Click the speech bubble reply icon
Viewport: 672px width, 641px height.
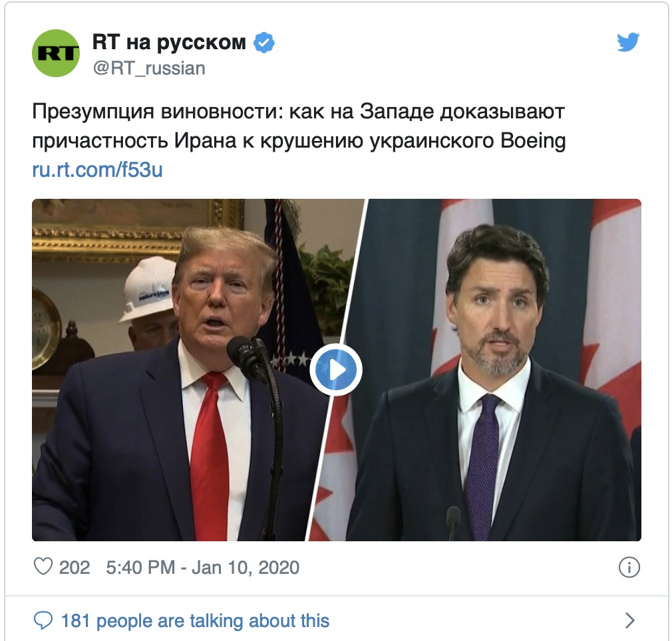click(x=43, y=620)
